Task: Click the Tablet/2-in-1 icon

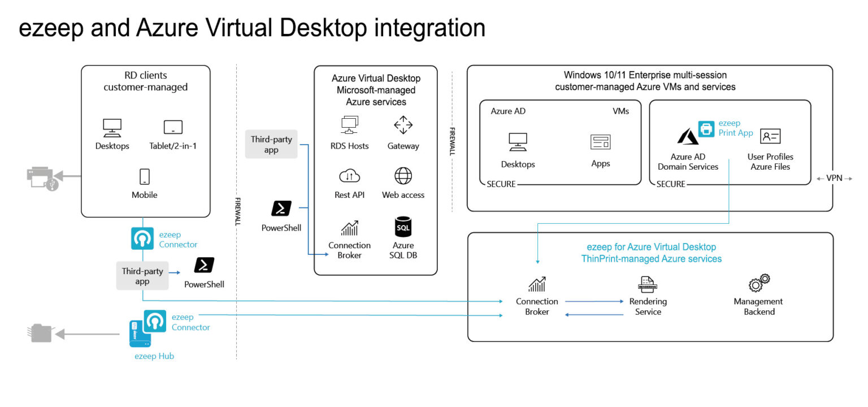Action: (173, 128)
